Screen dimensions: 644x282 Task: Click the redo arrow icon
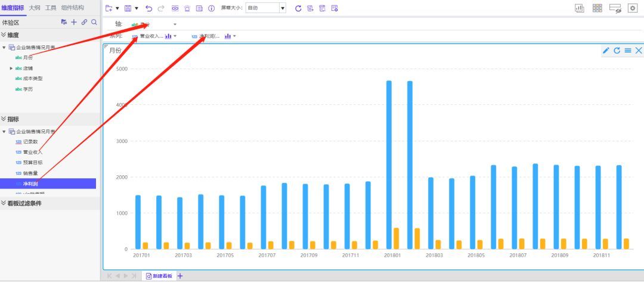point(161,8)
